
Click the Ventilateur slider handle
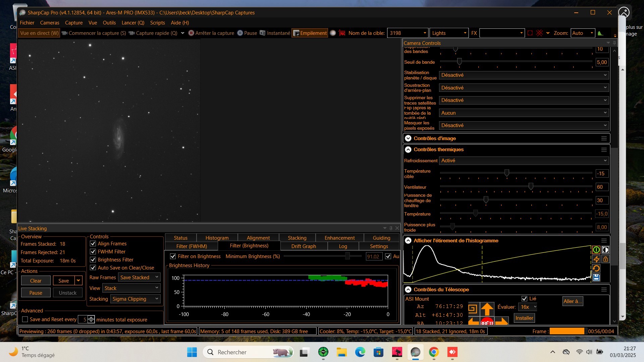tap(531, 186)
